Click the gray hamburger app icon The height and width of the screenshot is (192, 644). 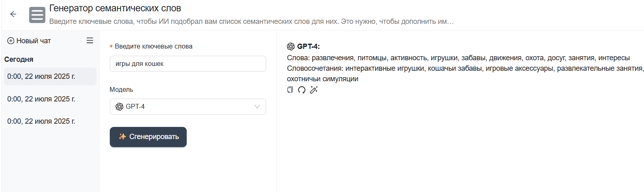coord(37,15)
